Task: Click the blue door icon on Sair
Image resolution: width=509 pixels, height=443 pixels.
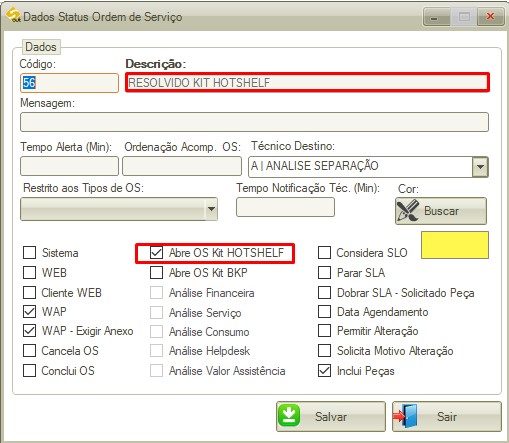Action: [405, 416]
